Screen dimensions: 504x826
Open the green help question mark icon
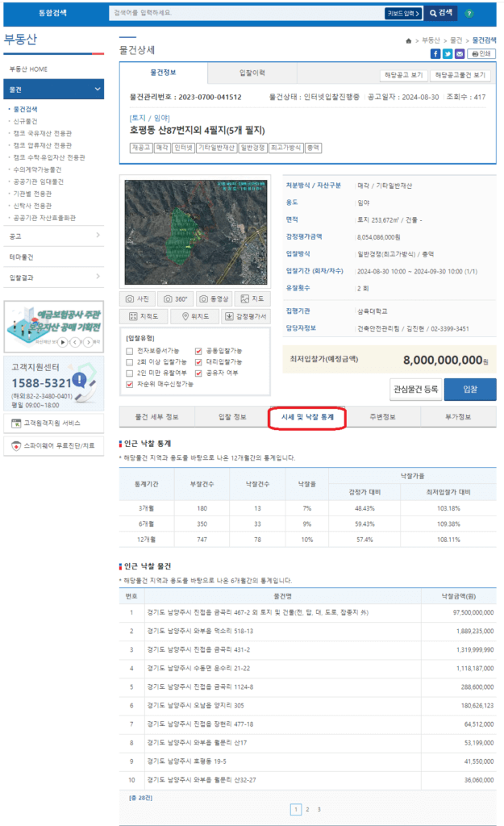tap(469, 13)
